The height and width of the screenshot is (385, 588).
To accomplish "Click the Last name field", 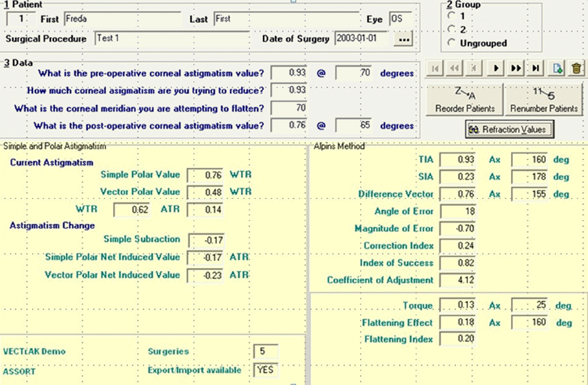I will 287,19.
